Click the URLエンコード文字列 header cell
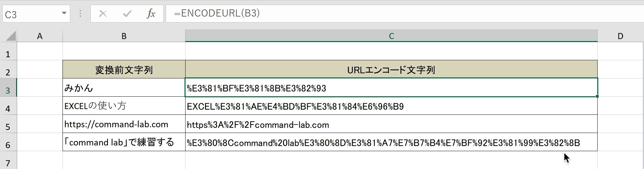 coord(391,70)
